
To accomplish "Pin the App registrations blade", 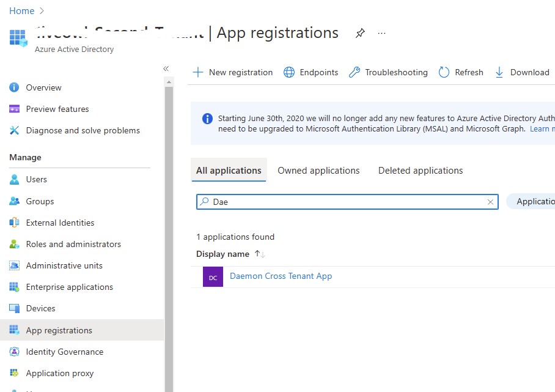I will coord(360,33).
